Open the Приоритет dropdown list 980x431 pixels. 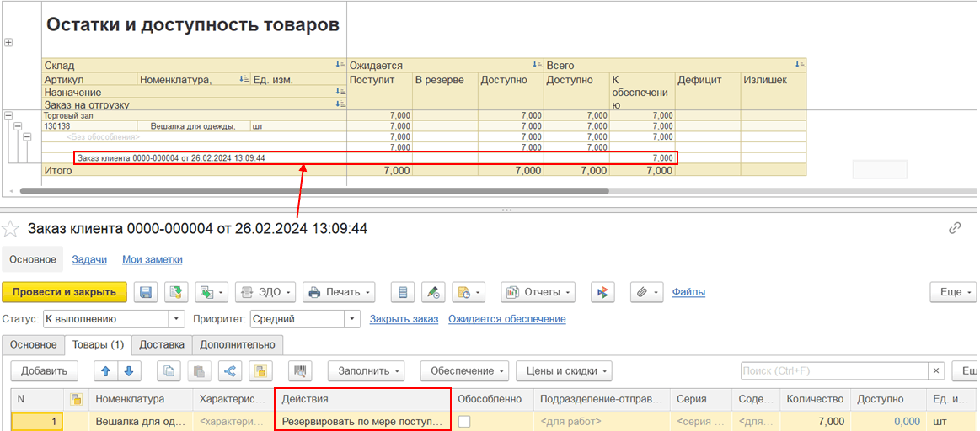(352, 319)
